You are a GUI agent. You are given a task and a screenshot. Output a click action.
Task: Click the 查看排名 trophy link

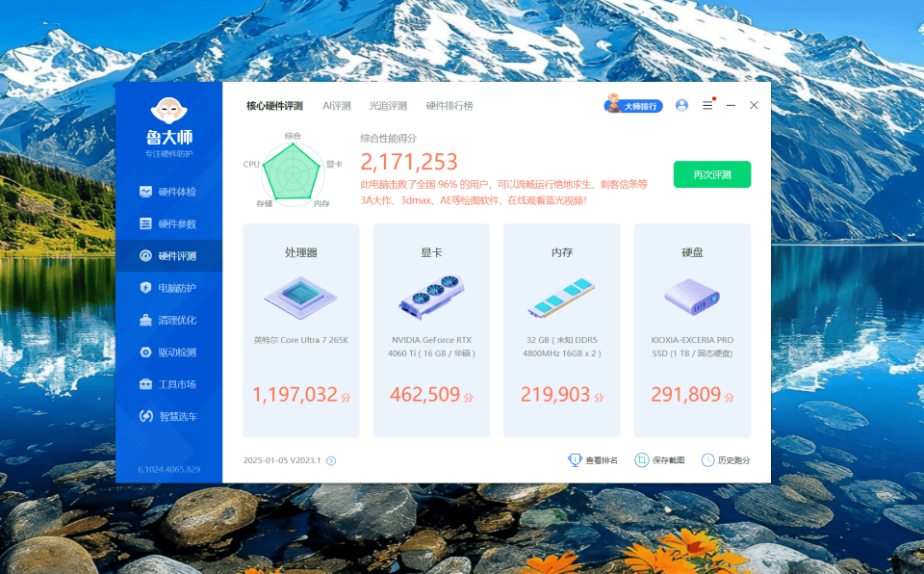(x=593, y=460)
